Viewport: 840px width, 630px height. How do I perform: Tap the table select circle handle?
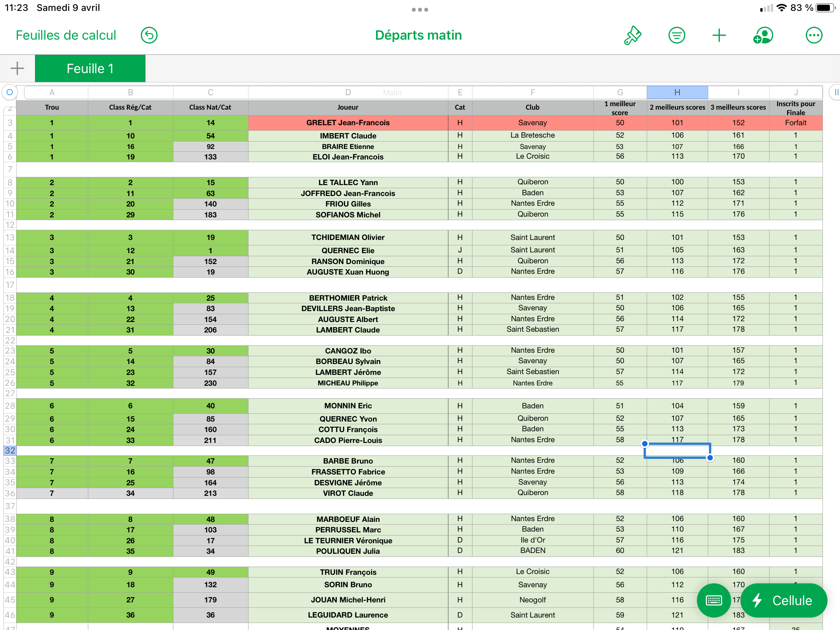click(x=10, y=93)
